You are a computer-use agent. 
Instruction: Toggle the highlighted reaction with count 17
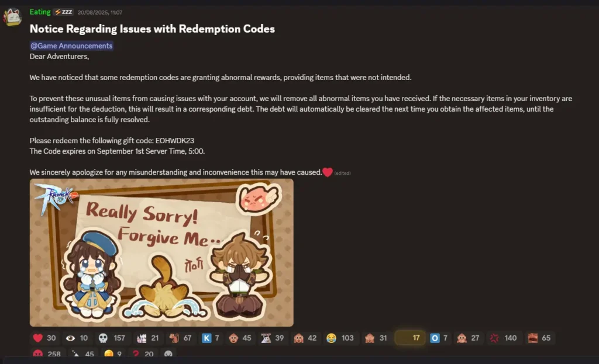click(x=410, y=338)
